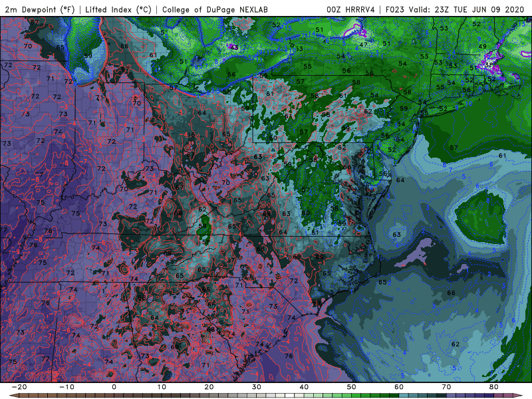
Task: Click the -10 tick on the color scale
Action: point(66,387)
